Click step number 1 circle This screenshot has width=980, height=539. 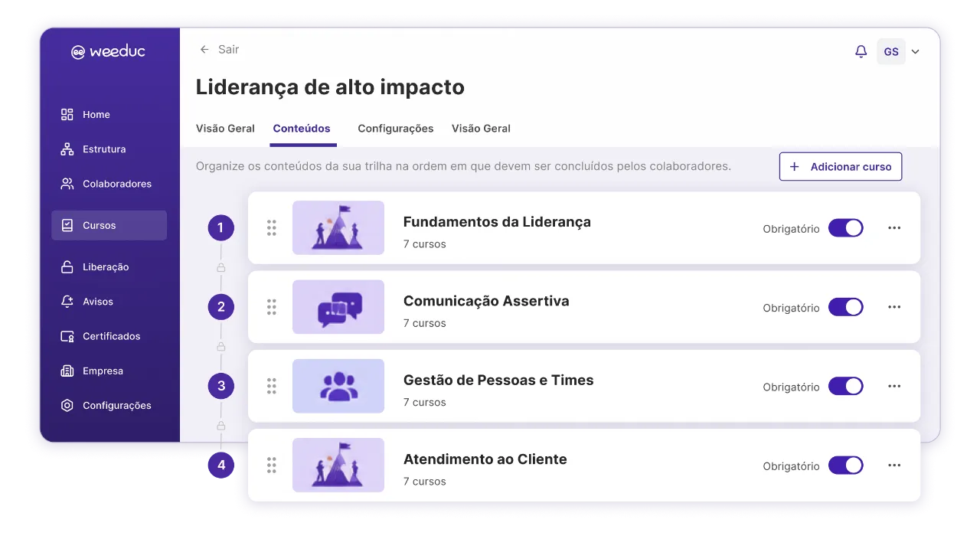(x=221, y=227)
